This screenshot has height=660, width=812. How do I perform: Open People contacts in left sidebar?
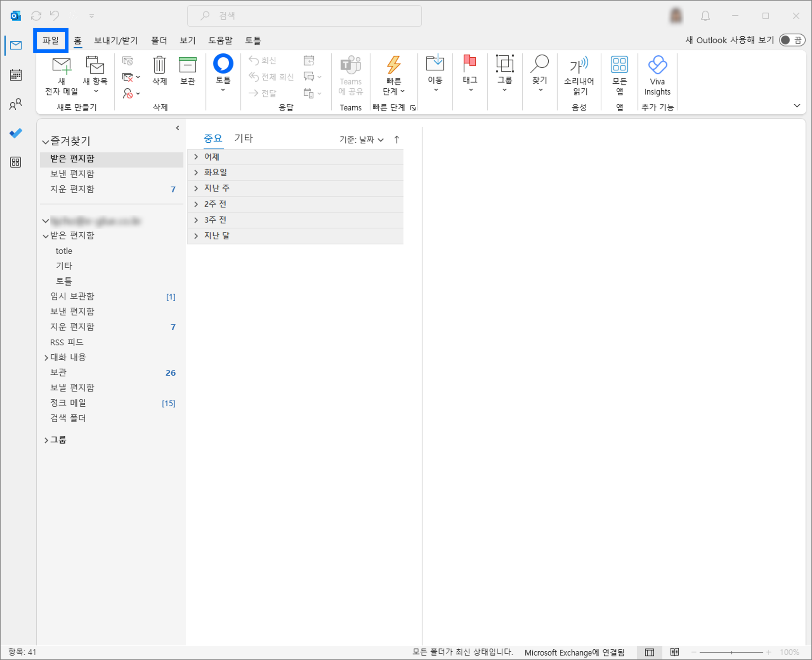[16, 104]
